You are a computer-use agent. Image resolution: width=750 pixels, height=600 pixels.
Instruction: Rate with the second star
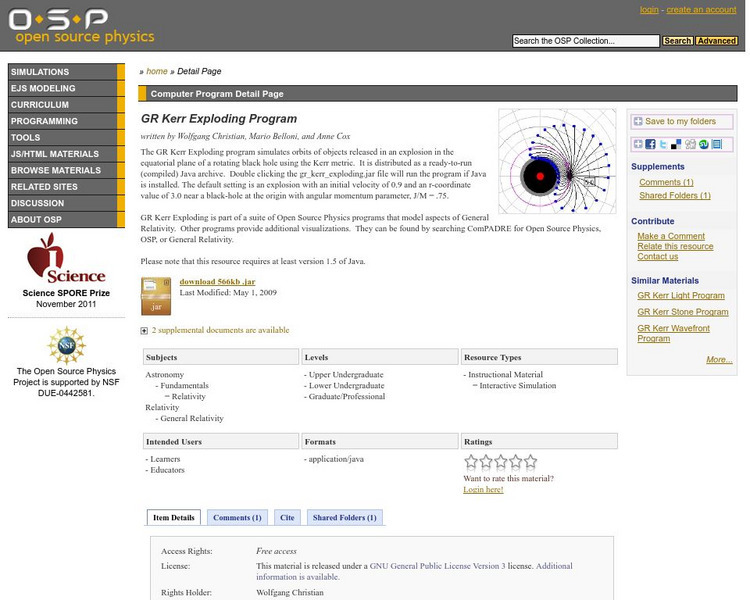click(486, 461)
